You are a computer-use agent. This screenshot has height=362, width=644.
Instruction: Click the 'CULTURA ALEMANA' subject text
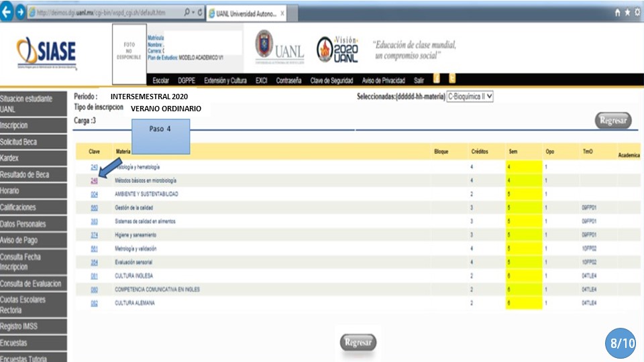(135, 303)
